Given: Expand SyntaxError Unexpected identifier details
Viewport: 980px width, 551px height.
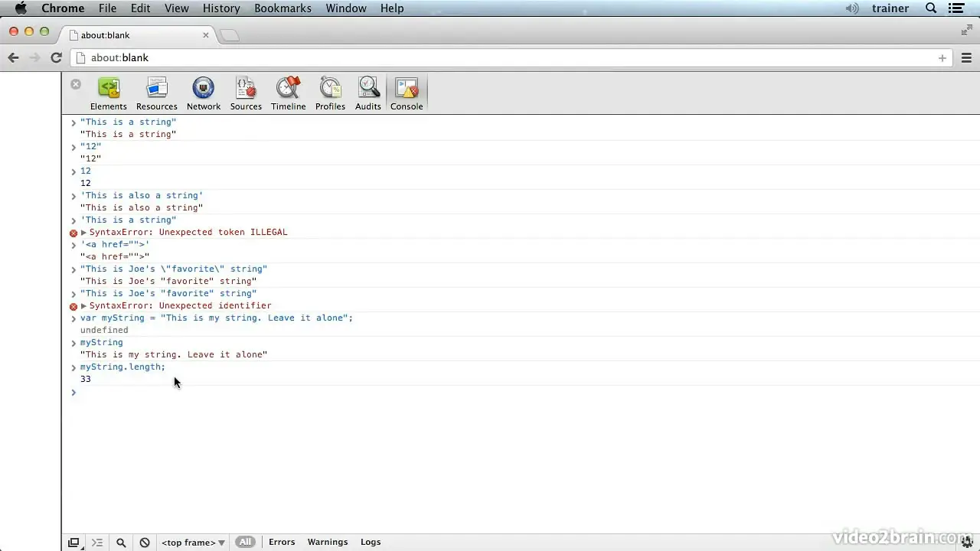Looking at the screenshot, I should (84, 306).
